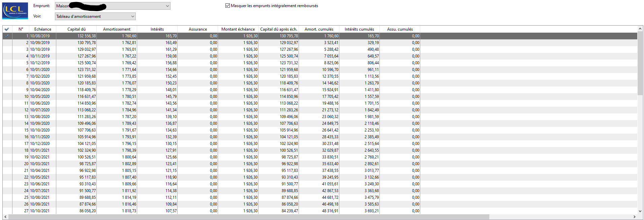The height and width of the screenshot is (220, 644).
Task: Select the row dated 10/08/2020
Action: click(x=320, y=117)
